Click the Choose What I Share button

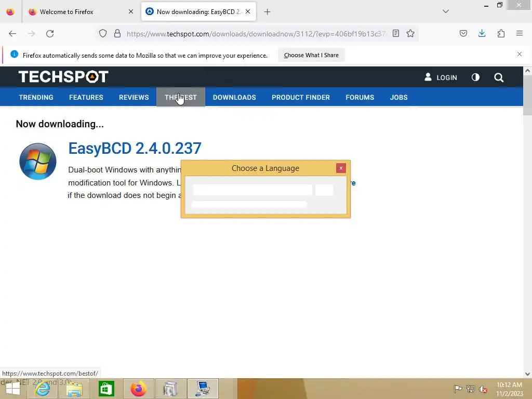(311, 55)
